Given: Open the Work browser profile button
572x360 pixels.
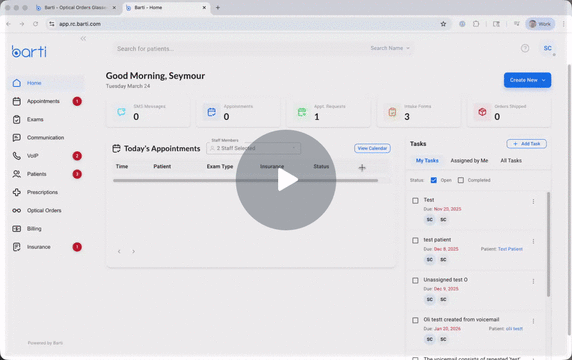Looking at the screenshot, I should (540, 24).
